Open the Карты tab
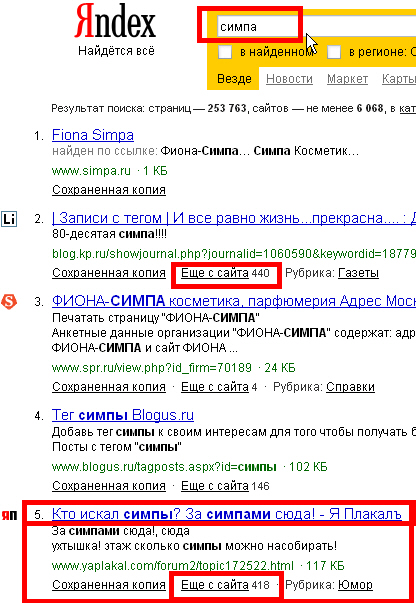This screenshot has width=416, height=603. pyautogui.click(x=399, y=78)
